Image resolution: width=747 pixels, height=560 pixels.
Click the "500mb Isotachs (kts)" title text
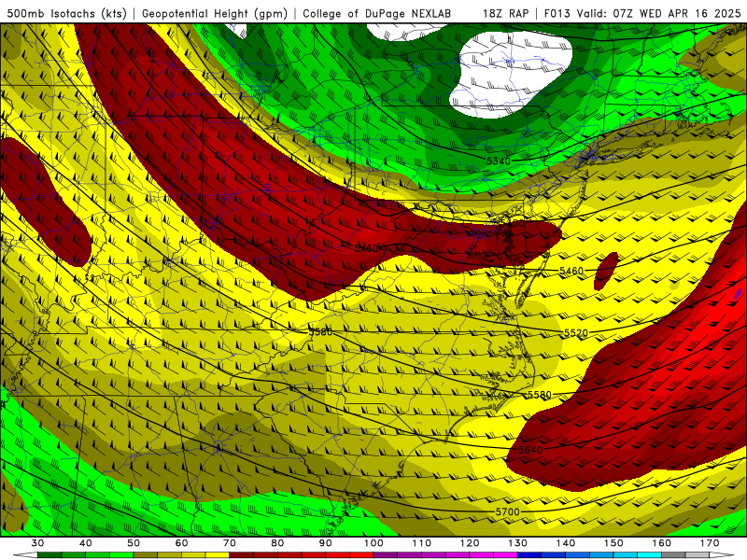66,13
